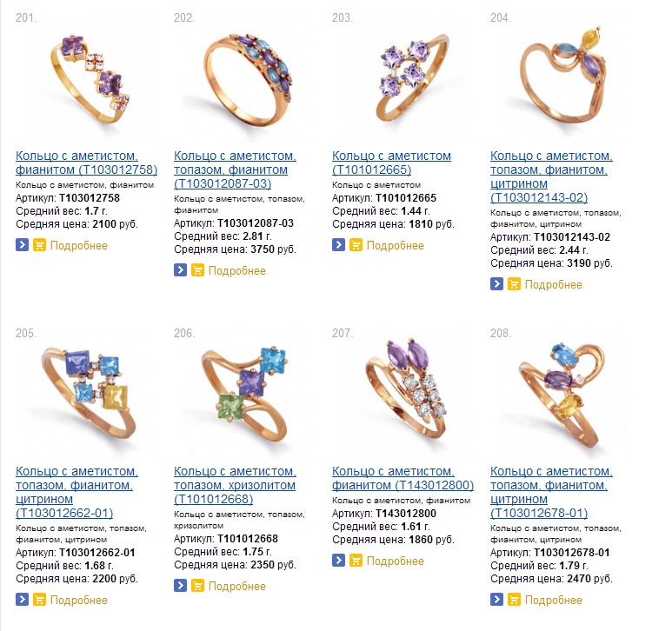Click blue arrow icon for ring T103012087-03
This screenshot has height=631, width=672.
pos(180,270)
